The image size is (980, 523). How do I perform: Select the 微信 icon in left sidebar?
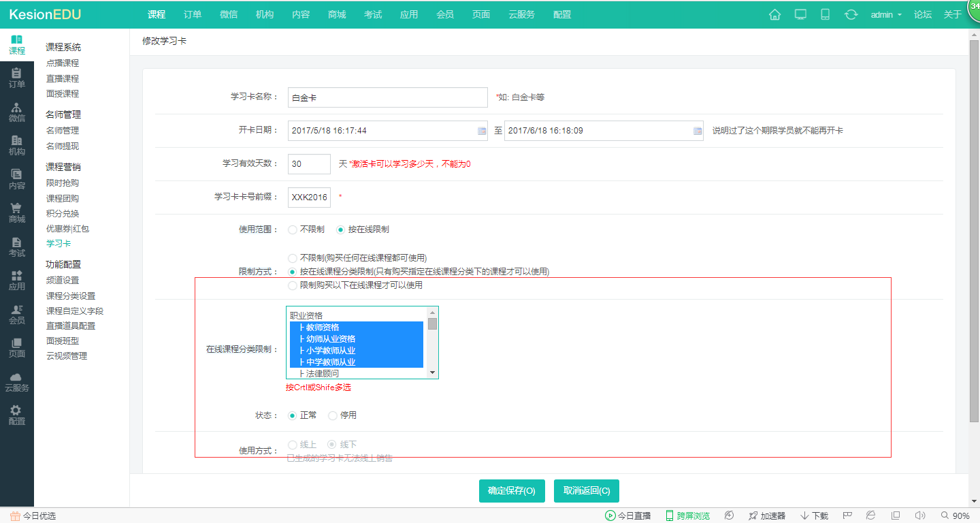(x=17, y=113)
